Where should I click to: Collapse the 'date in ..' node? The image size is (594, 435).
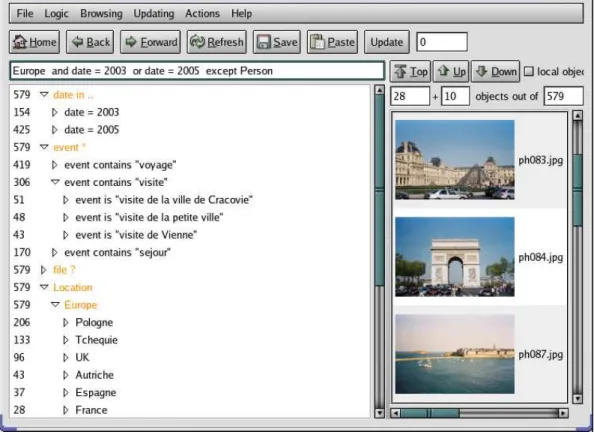pos(44,95)
